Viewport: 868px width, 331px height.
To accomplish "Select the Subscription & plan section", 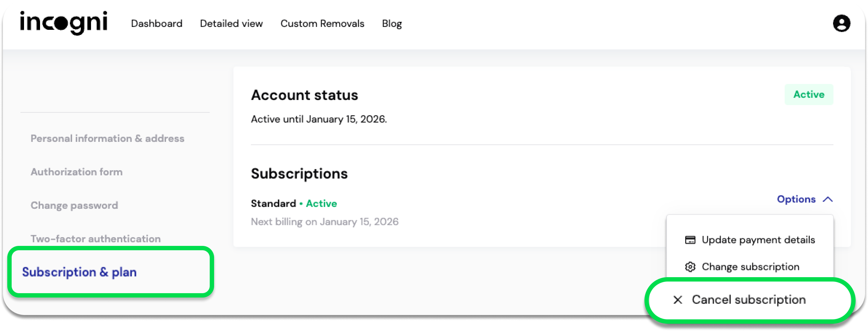I will tap(79, 272).
